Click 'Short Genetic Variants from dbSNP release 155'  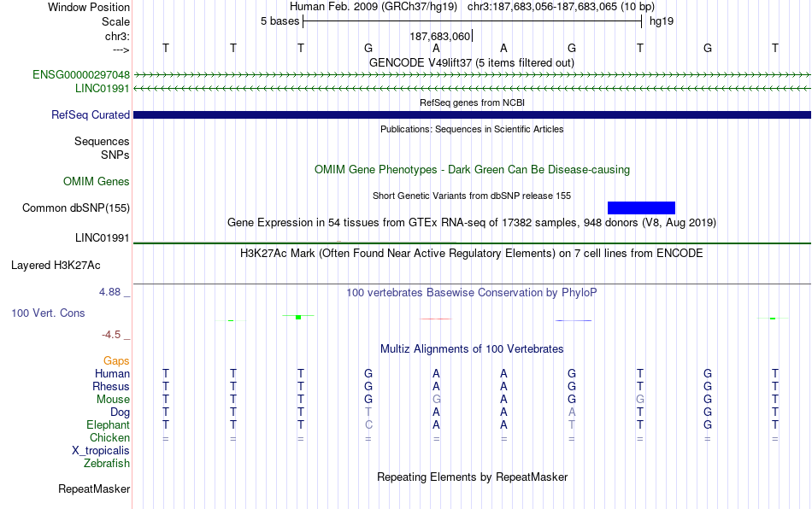point(472,196)
